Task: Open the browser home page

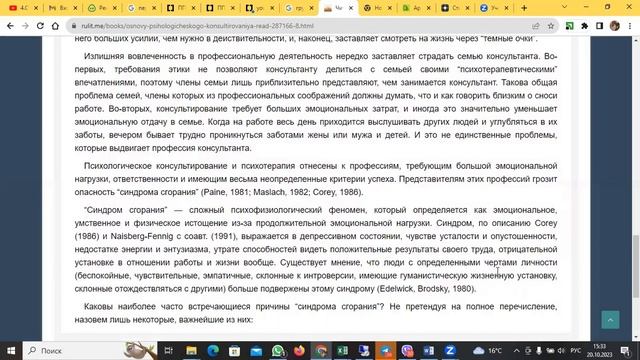Action: [x=55, y=26]
